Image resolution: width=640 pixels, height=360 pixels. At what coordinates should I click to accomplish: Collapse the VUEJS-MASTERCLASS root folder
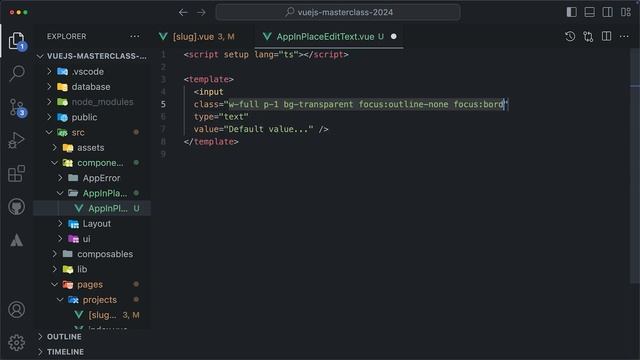pos(93,56)
